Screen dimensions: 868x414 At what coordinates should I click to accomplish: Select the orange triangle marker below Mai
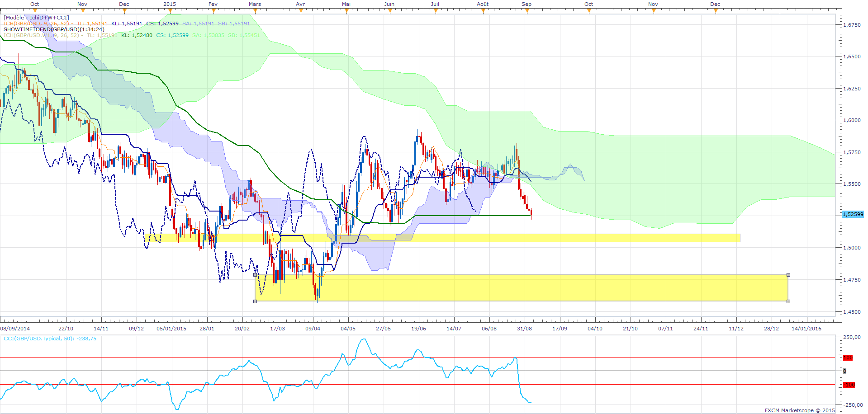click(346, 11)
